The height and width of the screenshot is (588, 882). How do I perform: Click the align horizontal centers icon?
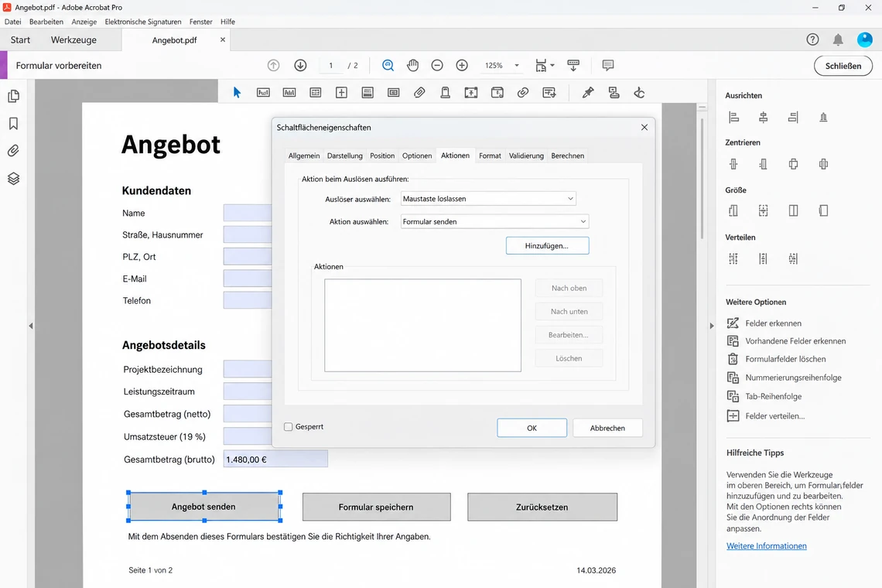click(x=764, y=117)
